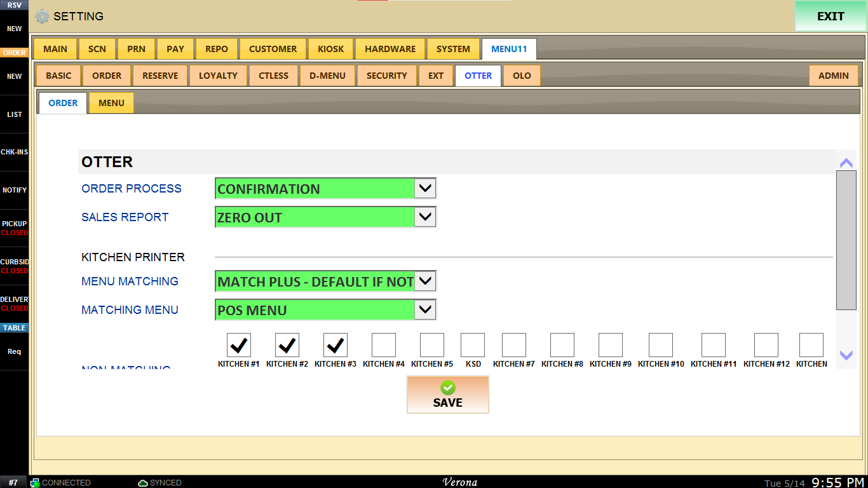The height and width of the screenshot is (488, 868).
Task: Switch to the RESERVE sub-tab
Action: tap(160, 76)
